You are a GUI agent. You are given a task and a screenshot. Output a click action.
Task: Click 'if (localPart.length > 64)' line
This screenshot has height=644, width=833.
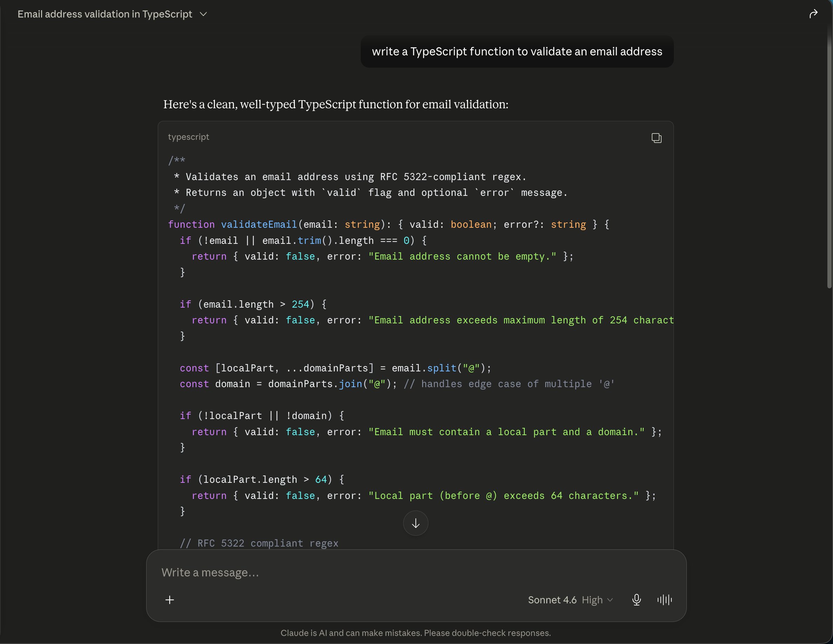click(262, 480)
